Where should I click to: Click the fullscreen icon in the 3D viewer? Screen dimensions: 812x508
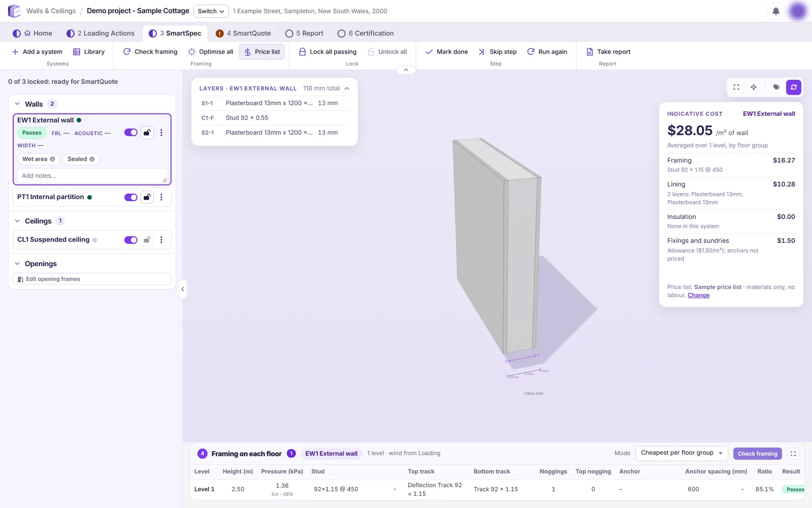[x=736, y=87]
